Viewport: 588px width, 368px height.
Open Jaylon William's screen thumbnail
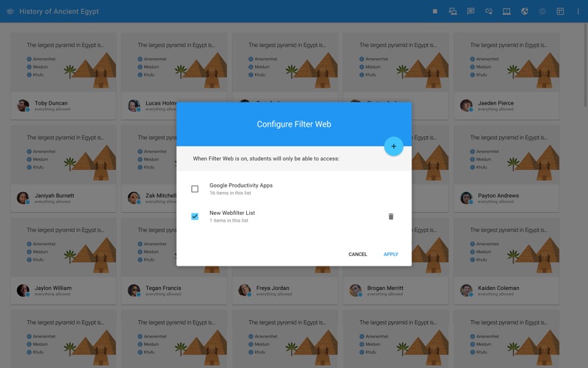pyautogui.click(x=63, y=247)
